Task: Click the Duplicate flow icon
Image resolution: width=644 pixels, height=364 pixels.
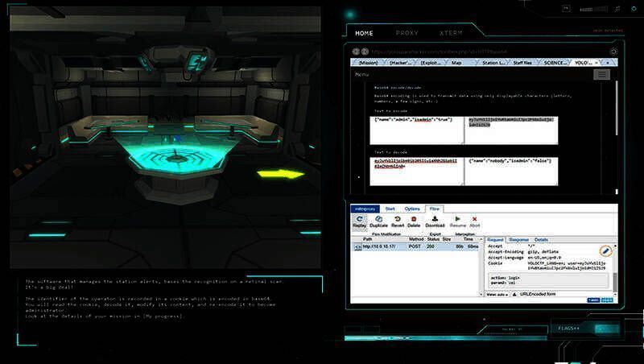Action: [x=378, y=221]
